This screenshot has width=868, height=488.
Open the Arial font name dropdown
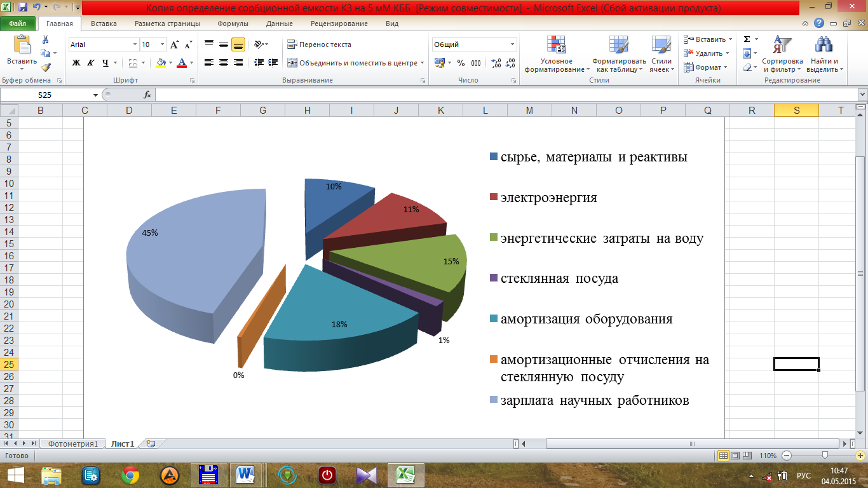tap(135, 44)
